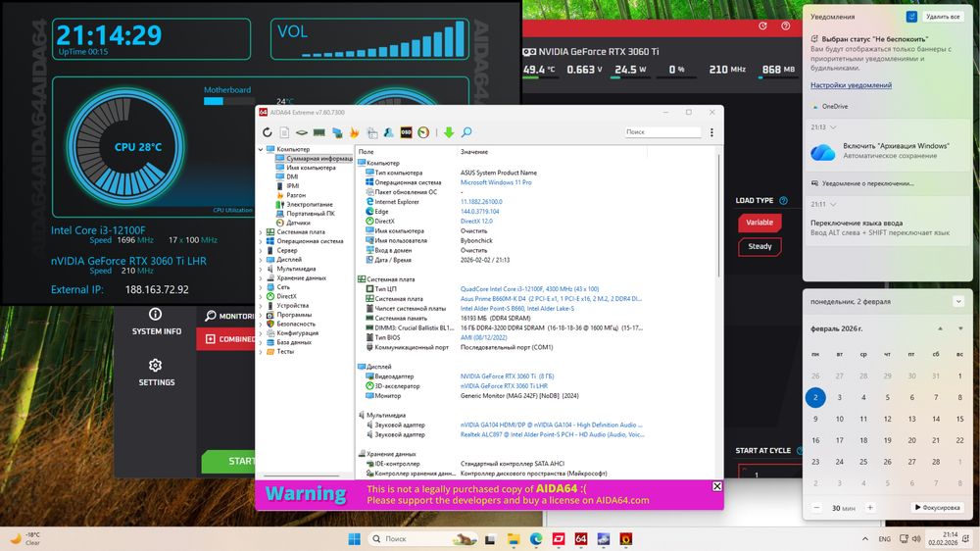Switch to AIDA64 taskbar icon
Screen dimensions: 980x551
tap(580, 539)
